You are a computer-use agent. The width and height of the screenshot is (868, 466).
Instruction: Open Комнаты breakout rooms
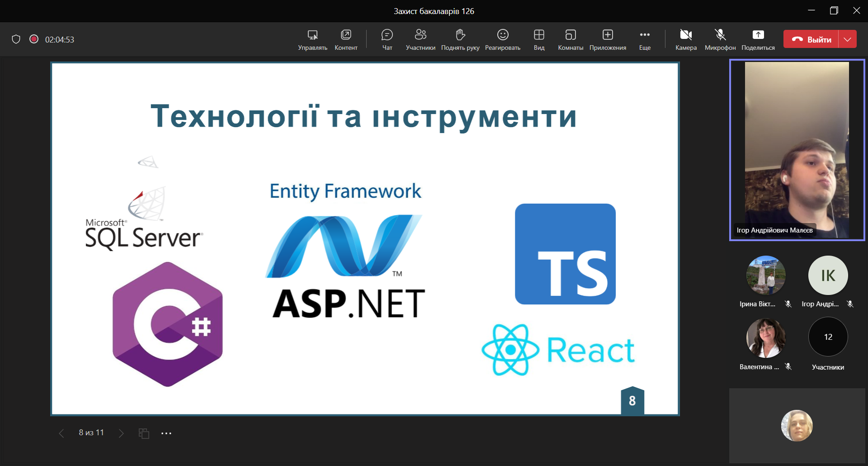[571, 39]
